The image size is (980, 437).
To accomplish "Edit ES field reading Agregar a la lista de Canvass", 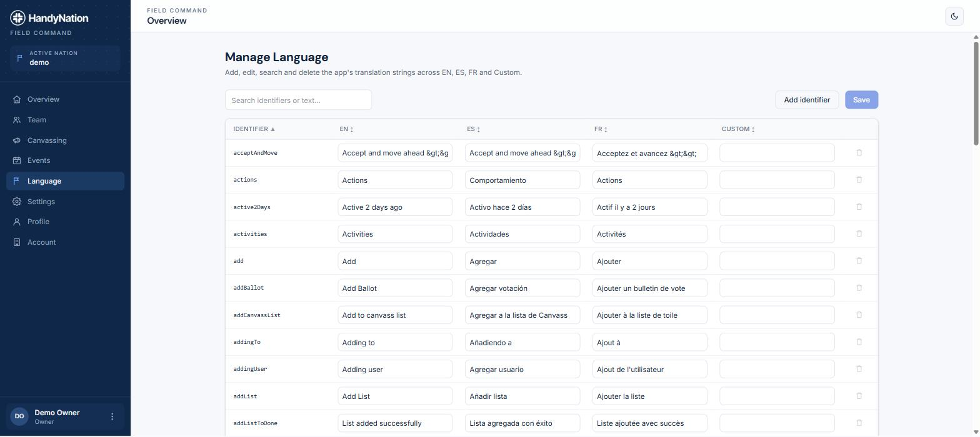I will coord(522,315).
